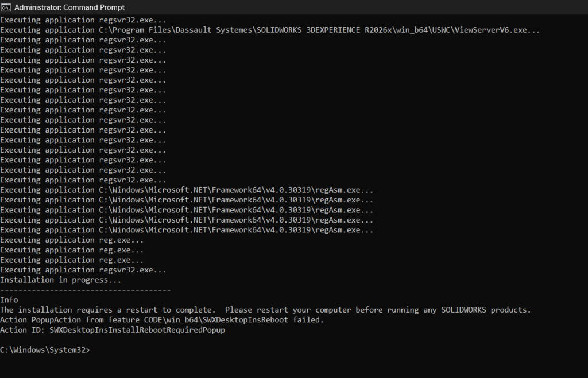Open the Command Prompt system menu icon
Screen dimensions: 588x378
6,7
